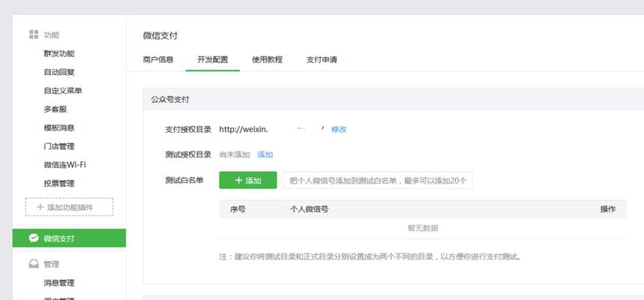
Task: Open 投票管理 in the sidebar
Action: pyautogui.click(x=59, y=184)
